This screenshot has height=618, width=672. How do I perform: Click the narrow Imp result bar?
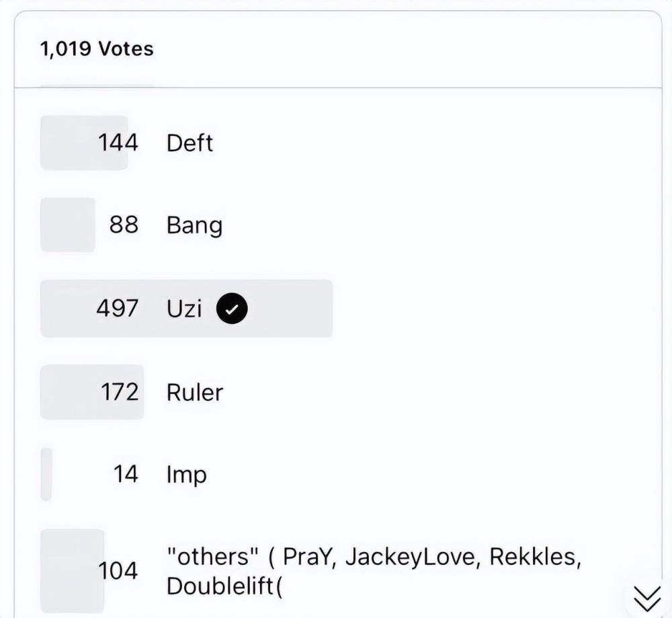click(x=46, y=475)
